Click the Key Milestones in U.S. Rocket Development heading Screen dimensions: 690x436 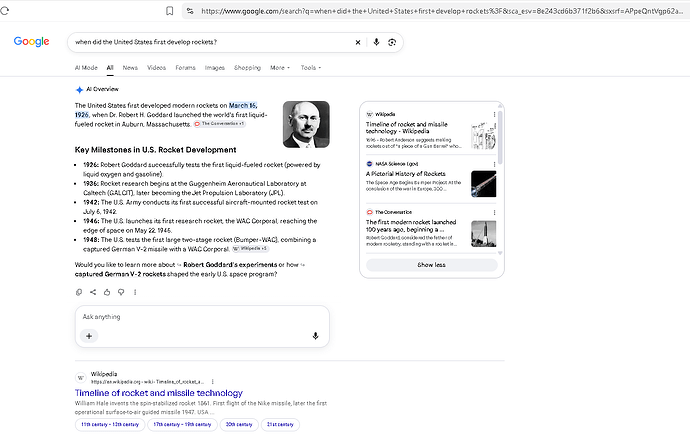(155, 150)
